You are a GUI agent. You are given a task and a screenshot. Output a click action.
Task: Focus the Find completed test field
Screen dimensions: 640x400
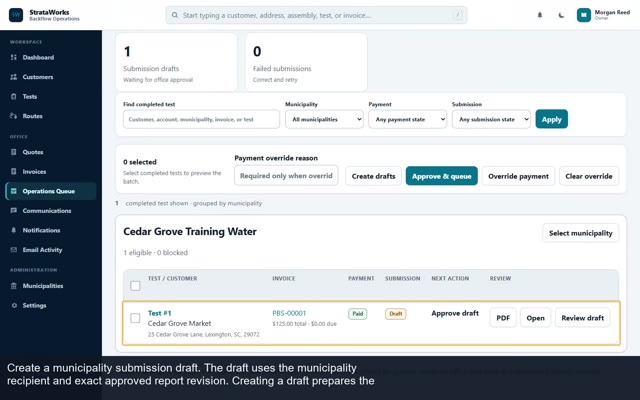[201, 119]
